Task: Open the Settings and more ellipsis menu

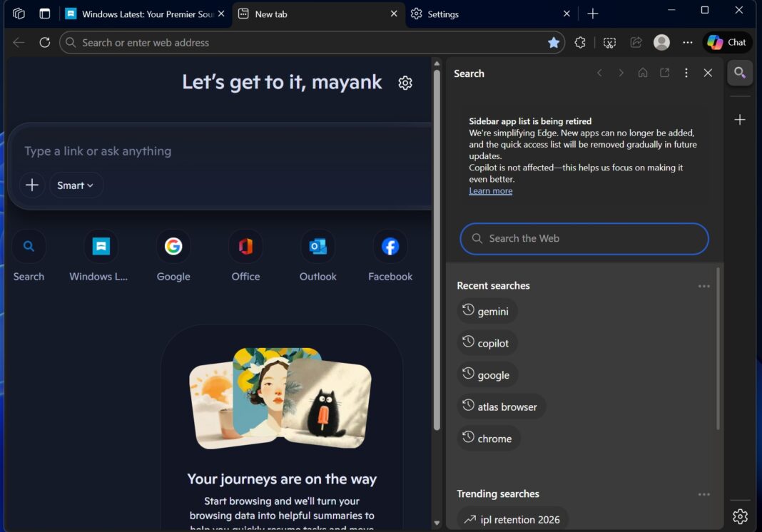Action: click(687, 42)
